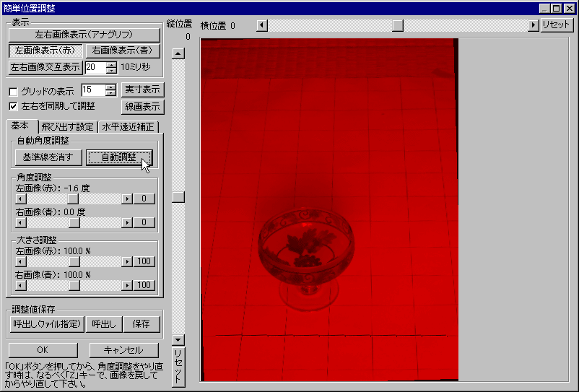The image size is (579, 392).
Task: Click the 自動調整 auto-adjust button
Action: coord(119,157)
